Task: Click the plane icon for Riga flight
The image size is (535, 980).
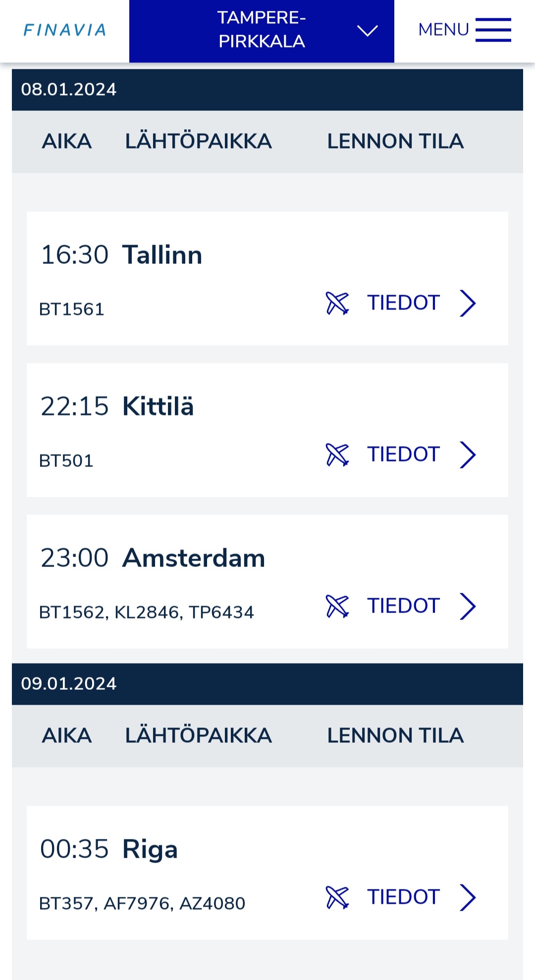Action: (337, 897)
